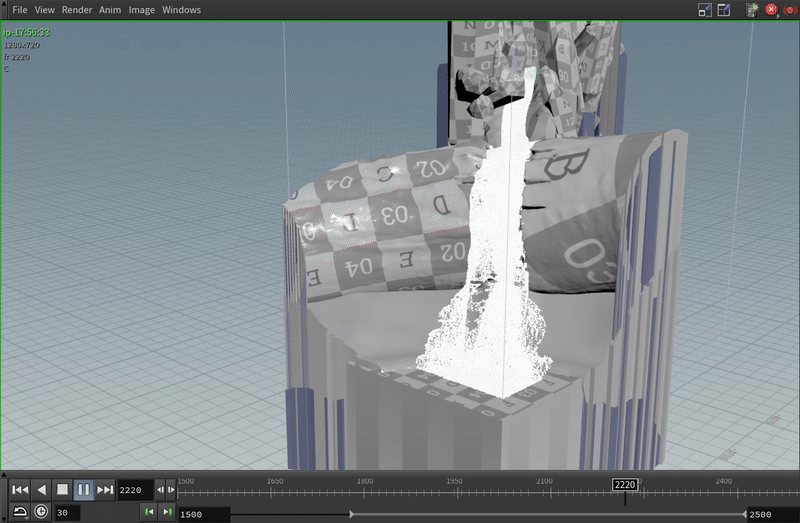The height and width of the screenshot is (523, 800).
Task: Open the Windows menu
Action: pyautogui.click(x=181, y=10)
